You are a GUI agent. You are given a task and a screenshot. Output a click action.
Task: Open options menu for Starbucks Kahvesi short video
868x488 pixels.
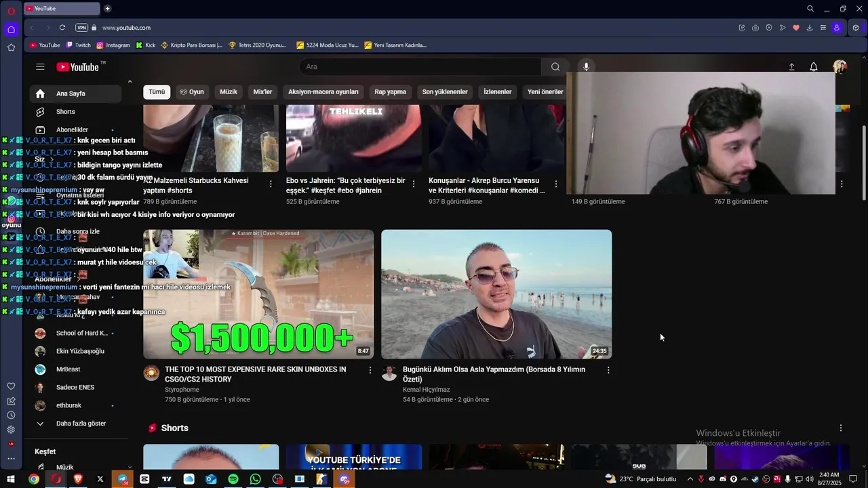click(x=271, y=184)
